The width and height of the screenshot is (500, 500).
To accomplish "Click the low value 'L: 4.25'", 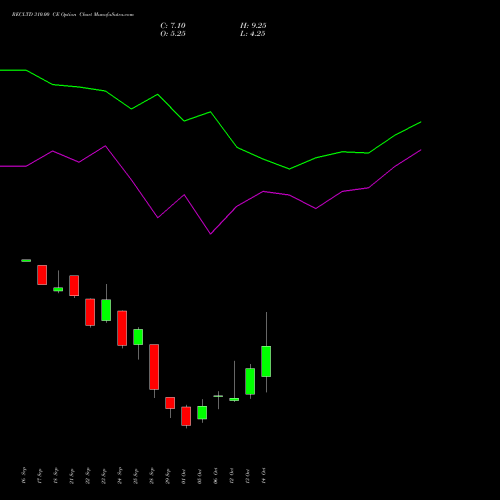I will (x=253, y=34).
